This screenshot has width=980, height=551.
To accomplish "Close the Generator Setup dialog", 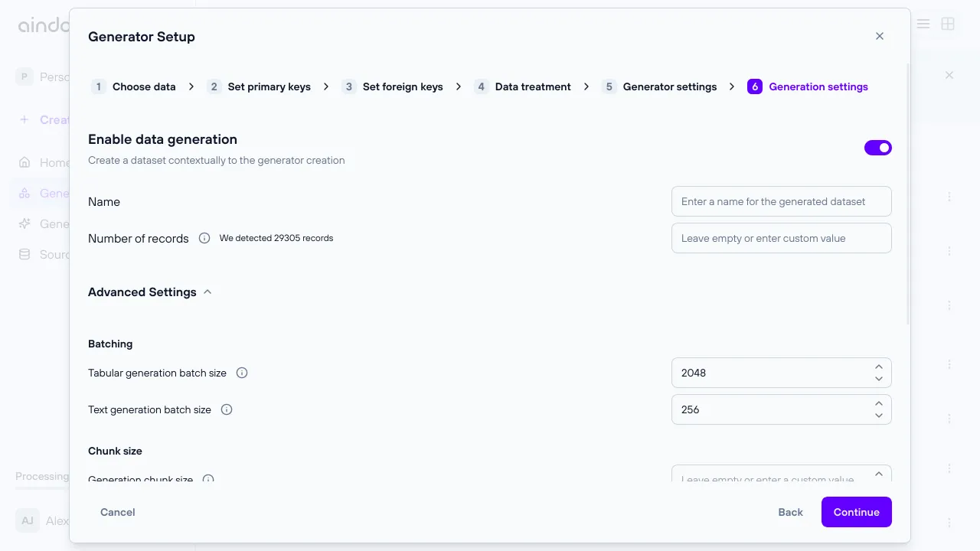I will (x=880, y=36).
